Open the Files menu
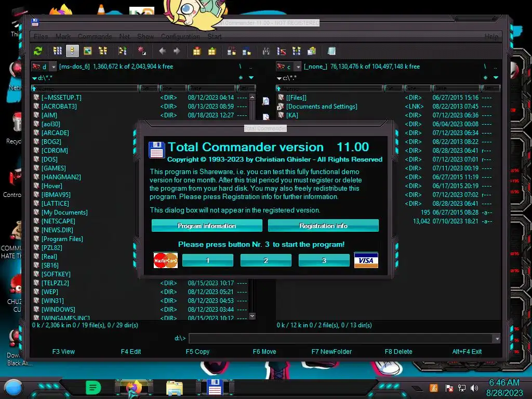Image resolution: width=532 pixels, height=399 pixels. point(41,36)
